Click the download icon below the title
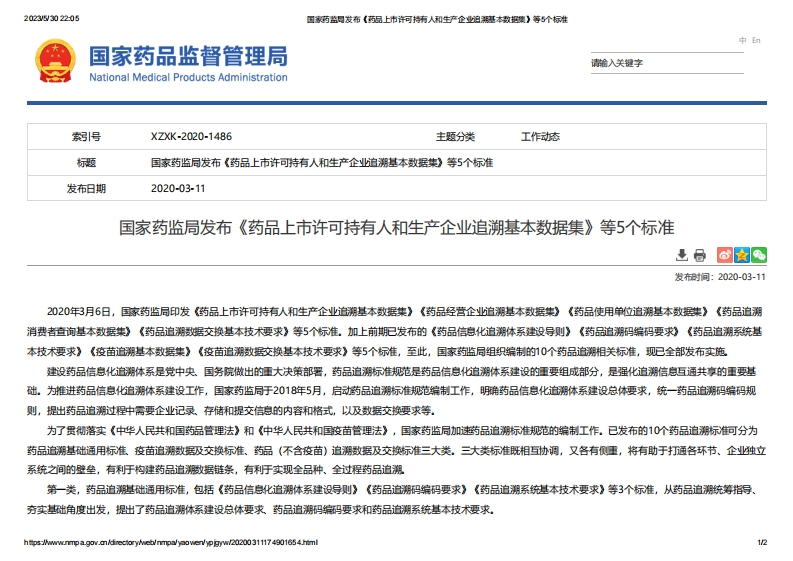Viewport: 793px width, 561px height. (682, 255)
